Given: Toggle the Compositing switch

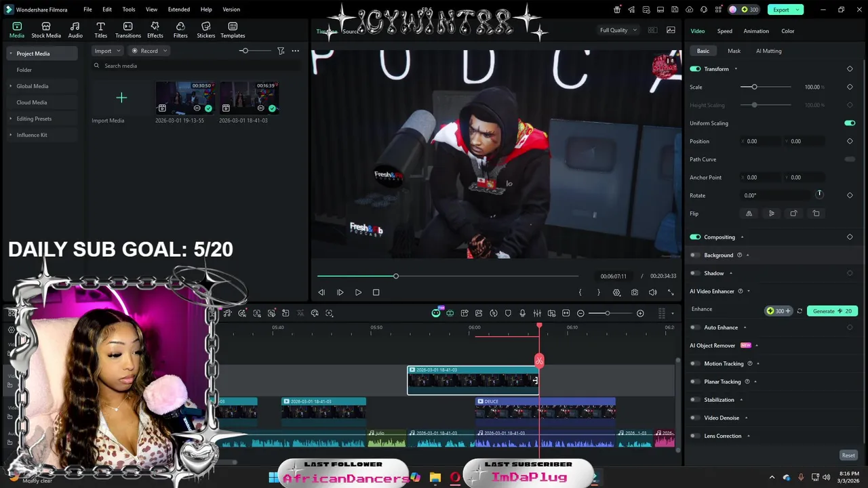Looking at the screenshot, I should (x=695, y=237).
